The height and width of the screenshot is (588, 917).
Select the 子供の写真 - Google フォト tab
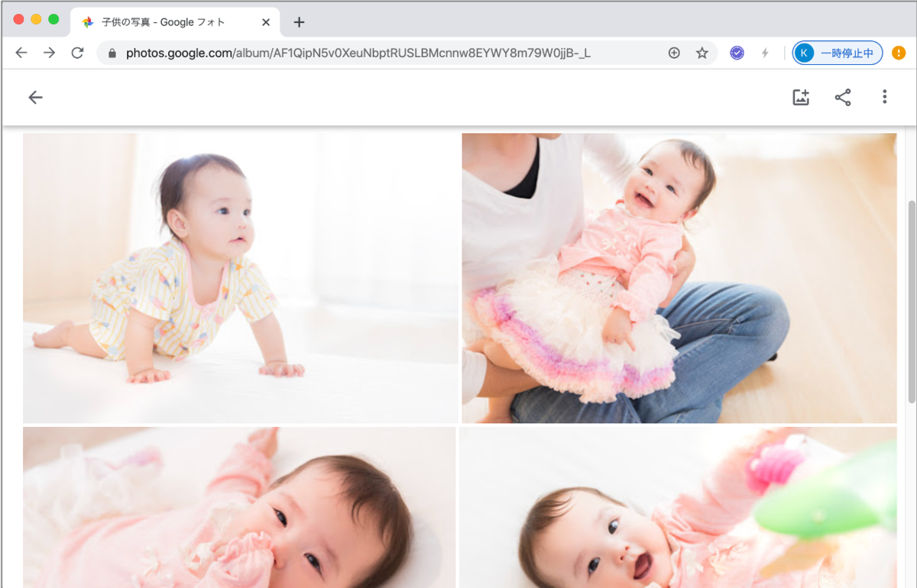[175, 22]
